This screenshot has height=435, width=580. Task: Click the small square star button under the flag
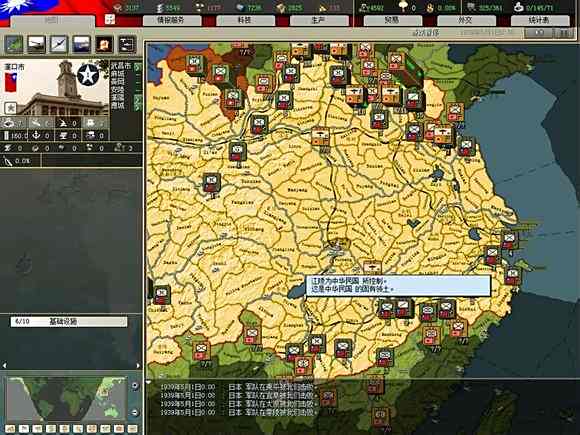[x=10, y=108]
